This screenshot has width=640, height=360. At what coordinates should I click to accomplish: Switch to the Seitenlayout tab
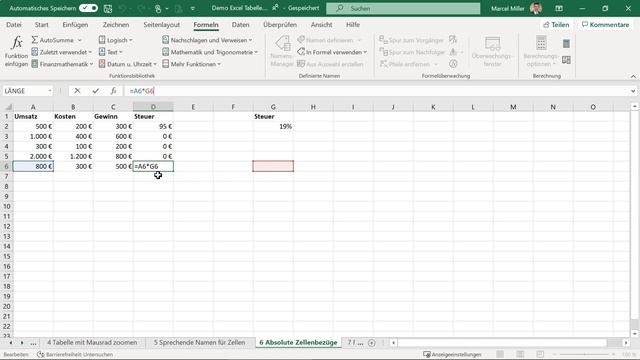162,25
